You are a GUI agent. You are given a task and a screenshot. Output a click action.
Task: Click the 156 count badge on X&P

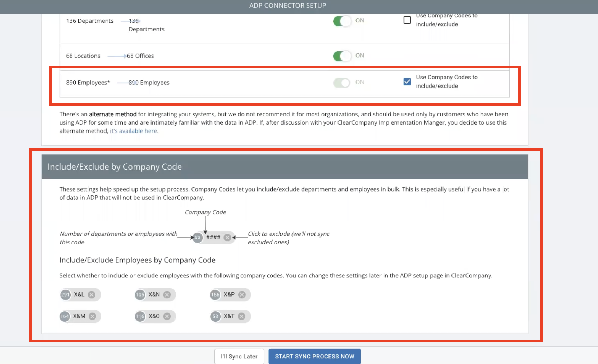(x=215, y=294)
